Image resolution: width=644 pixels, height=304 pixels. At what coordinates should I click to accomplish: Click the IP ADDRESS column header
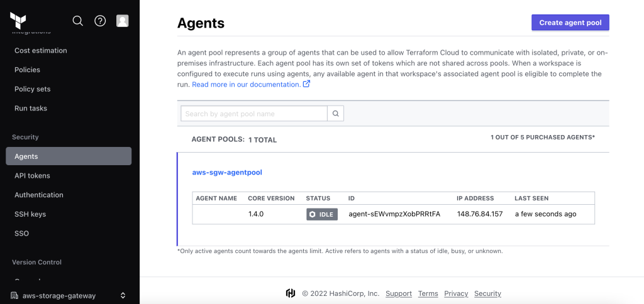pos(475,198)
